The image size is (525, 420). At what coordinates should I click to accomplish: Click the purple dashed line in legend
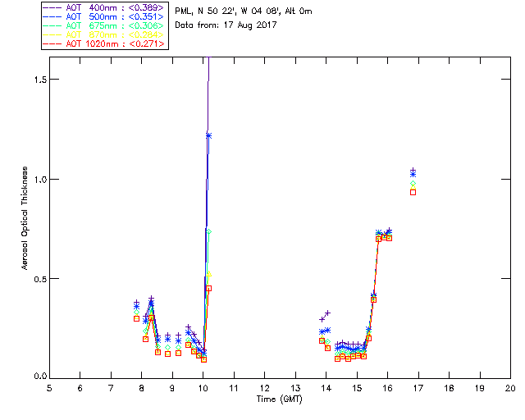coord(52,7)
